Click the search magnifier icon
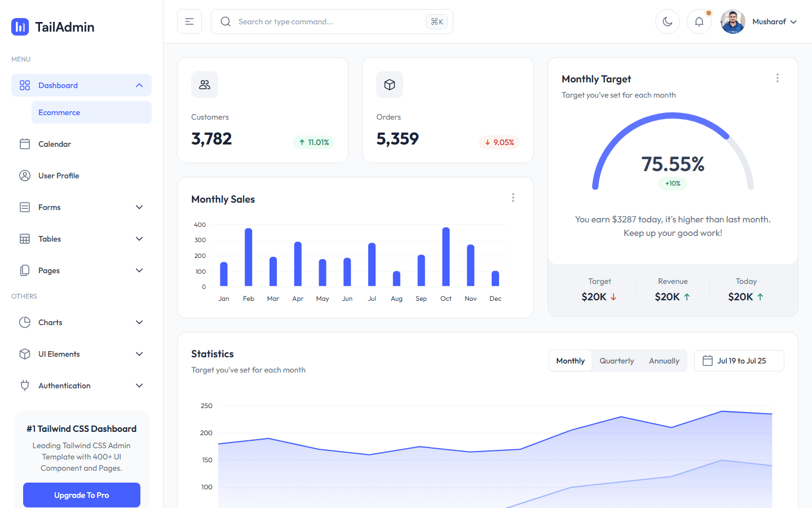 226,21
